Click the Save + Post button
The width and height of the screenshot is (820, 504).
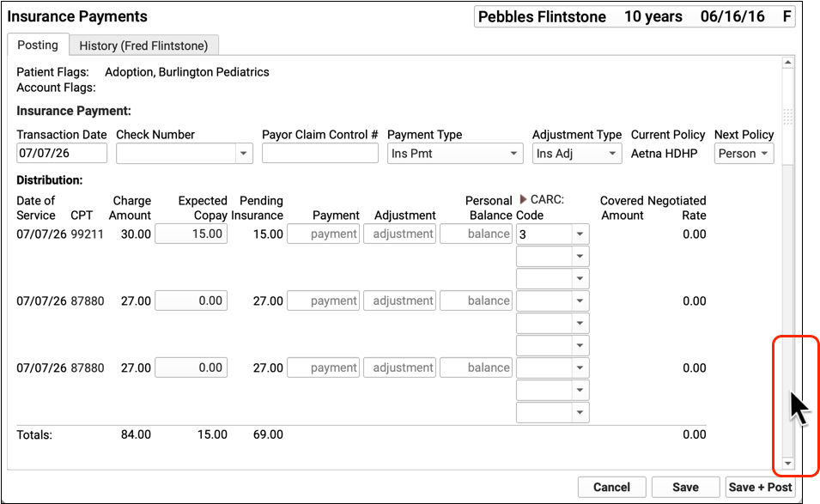760,487
